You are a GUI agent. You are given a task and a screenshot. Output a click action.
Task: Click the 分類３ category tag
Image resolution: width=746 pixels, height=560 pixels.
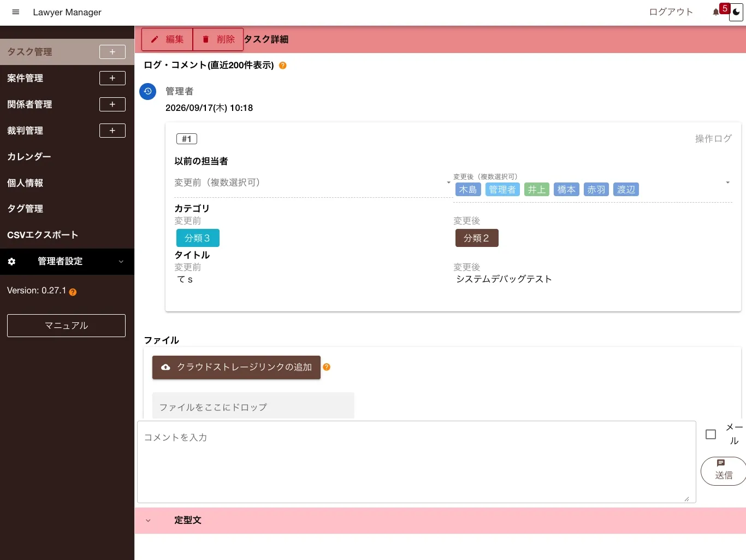click(x=198, y=238)
